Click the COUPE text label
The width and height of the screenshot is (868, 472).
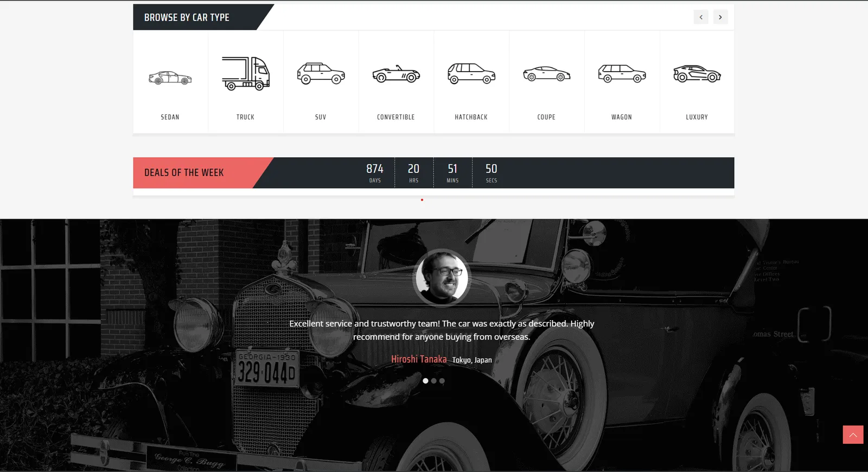(546, 117)
